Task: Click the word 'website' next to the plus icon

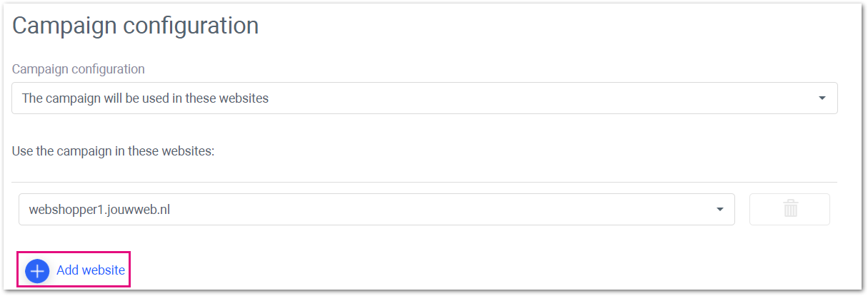Action: tap(104, 270)
